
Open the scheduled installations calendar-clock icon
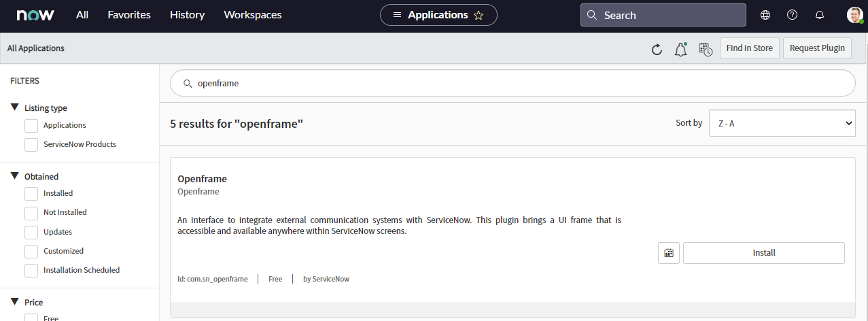pos(706,49)
